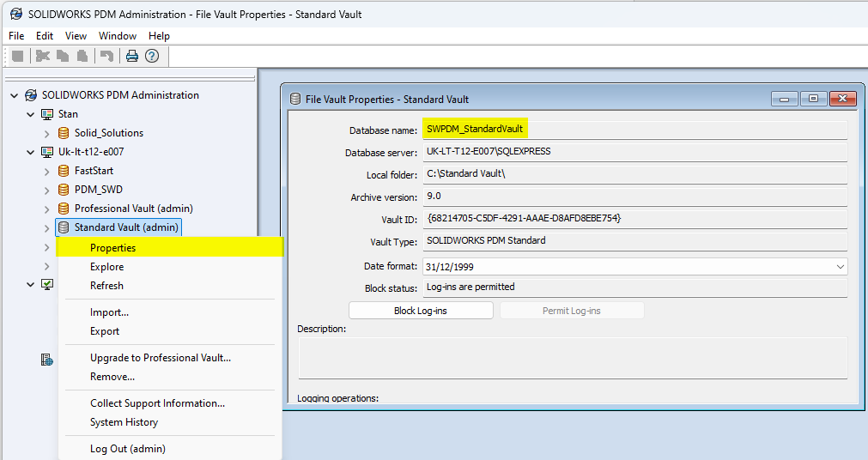This screenshot has width=868, height=460.
Task: Collapse the Uk-lt-t12-e007 server node
Action: point(30,152)
